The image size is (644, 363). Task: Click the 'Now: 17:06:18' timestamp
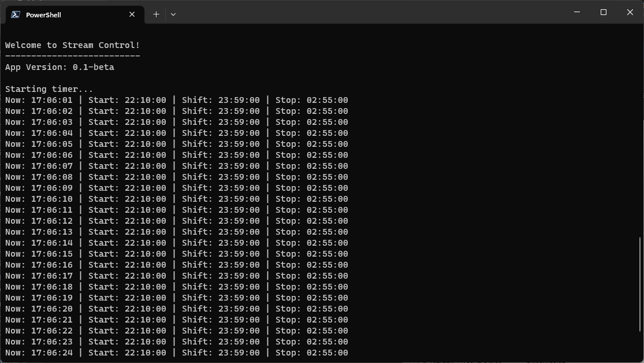coord(39,287)
